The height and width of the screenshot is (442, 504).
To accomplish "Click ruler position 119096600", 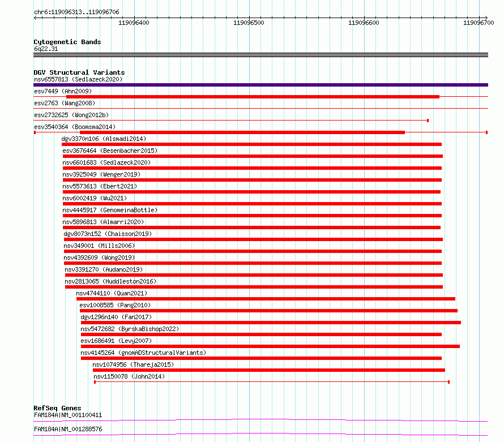I will (x=364, y=23).
